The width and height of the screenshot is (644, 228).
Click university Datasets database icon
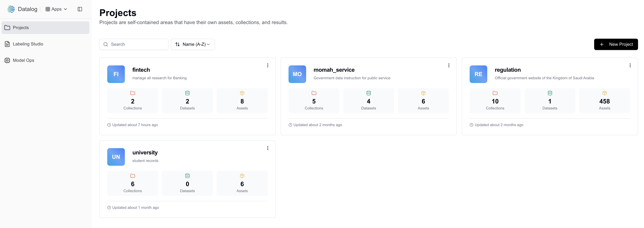coord(187,176)
